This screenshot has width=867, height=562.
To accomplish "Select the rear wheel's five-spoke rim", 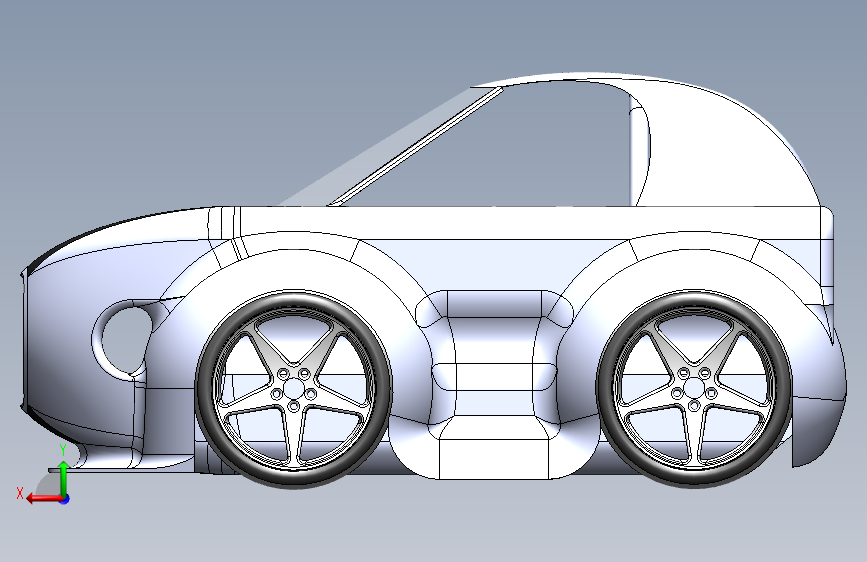I will tap(694, 387).
